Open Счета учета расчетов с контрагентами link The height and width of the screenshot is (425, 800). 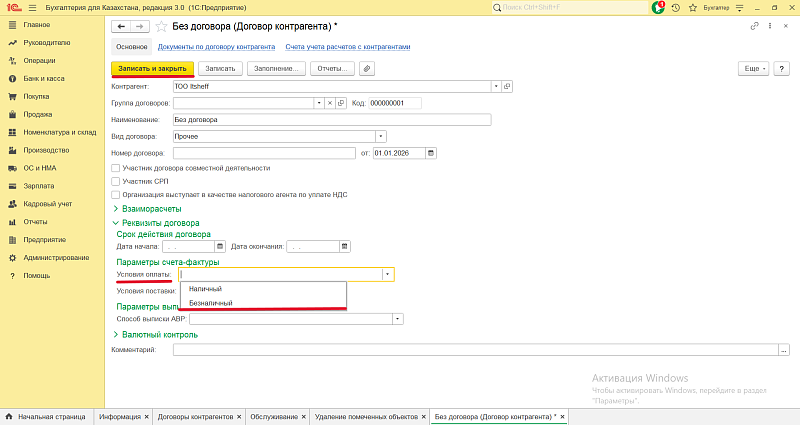tap(348, 46)
